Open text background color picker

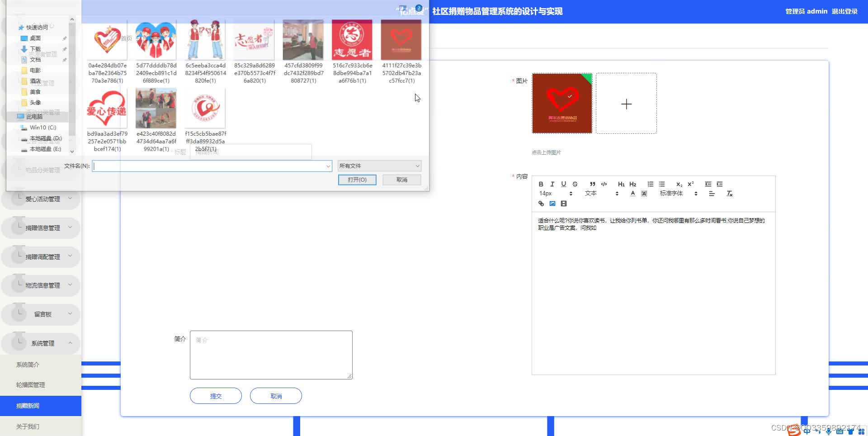[644, 194]
